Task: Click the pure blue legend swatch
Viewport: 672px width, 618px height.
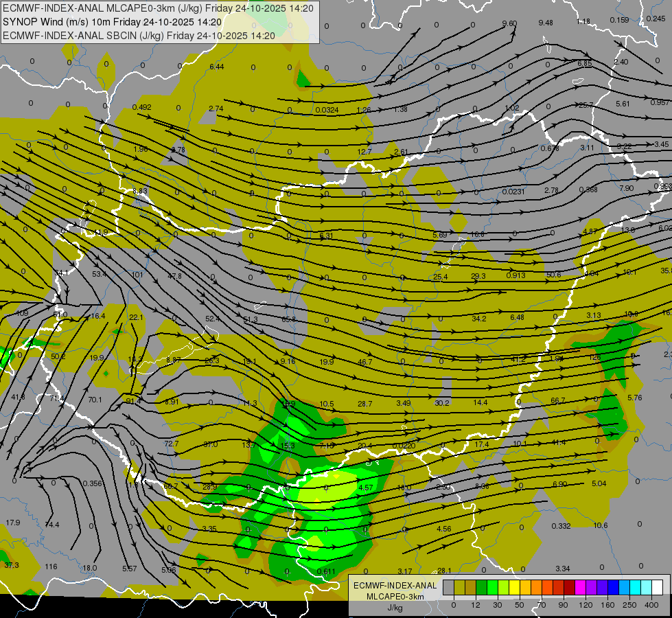Action: [x=613, y=587]
